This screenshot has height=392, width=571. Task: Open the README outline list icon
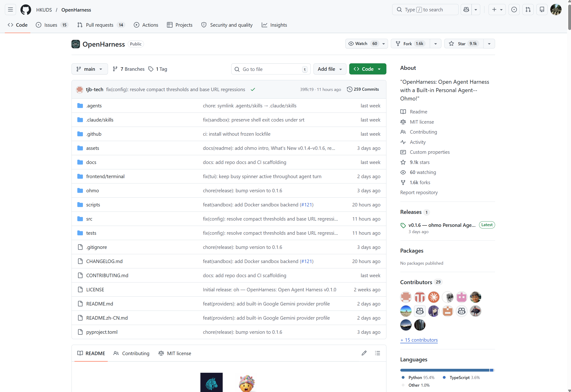coord(377,353)
